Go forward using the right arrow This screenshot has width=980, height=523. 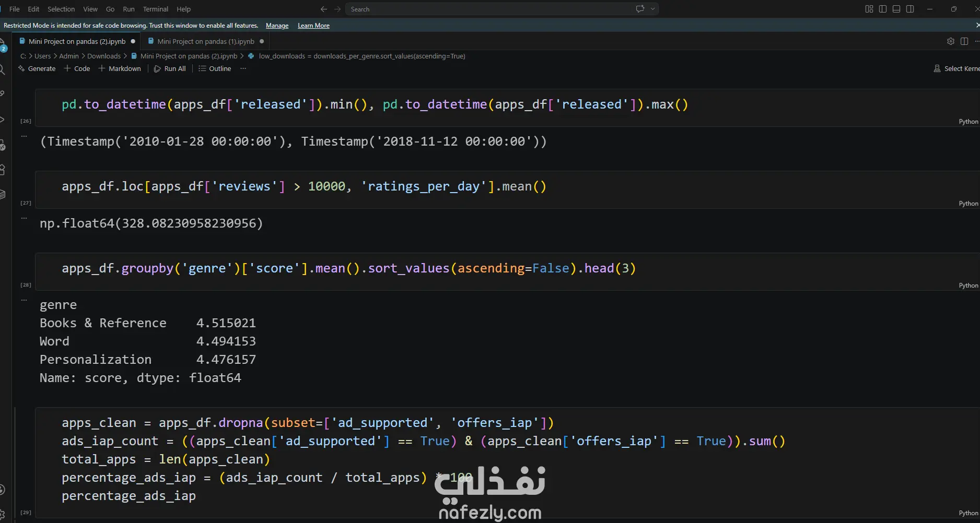pyautogui.click(x=337, y=9)
